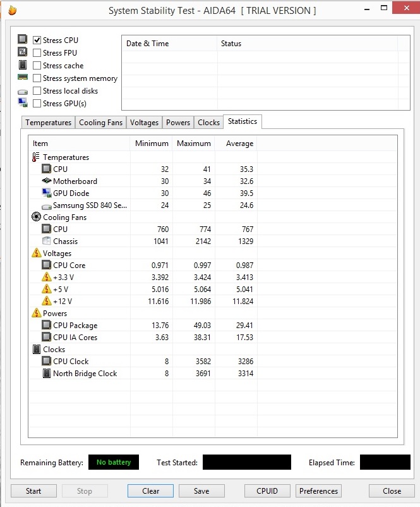
Task: Select the "Samsung SSD 840 Se..." row label
Action: 90,205
